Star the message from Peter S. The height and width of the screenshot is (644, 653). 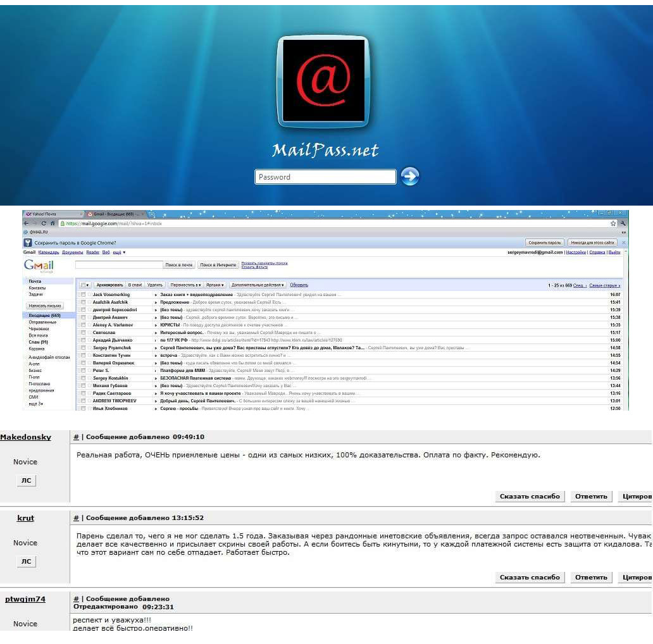point(89,371)
